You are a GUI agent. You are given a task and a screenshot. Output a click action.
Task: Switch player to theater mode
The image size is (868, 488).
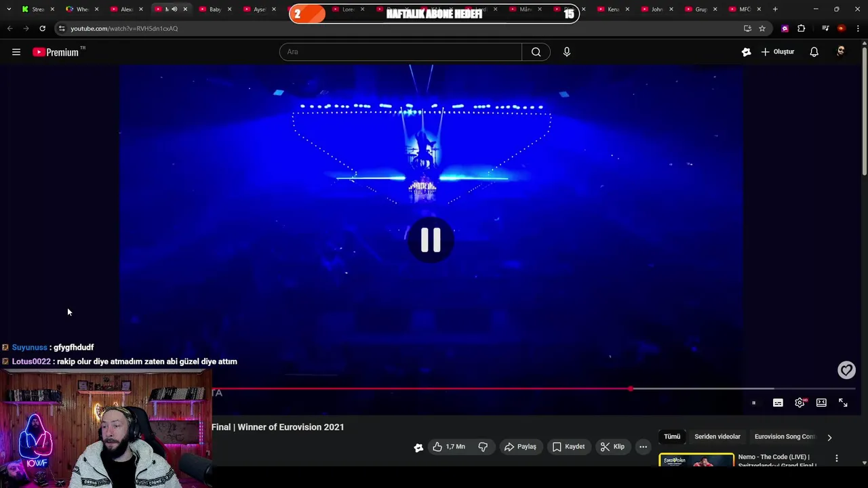(x=821, y=403)
